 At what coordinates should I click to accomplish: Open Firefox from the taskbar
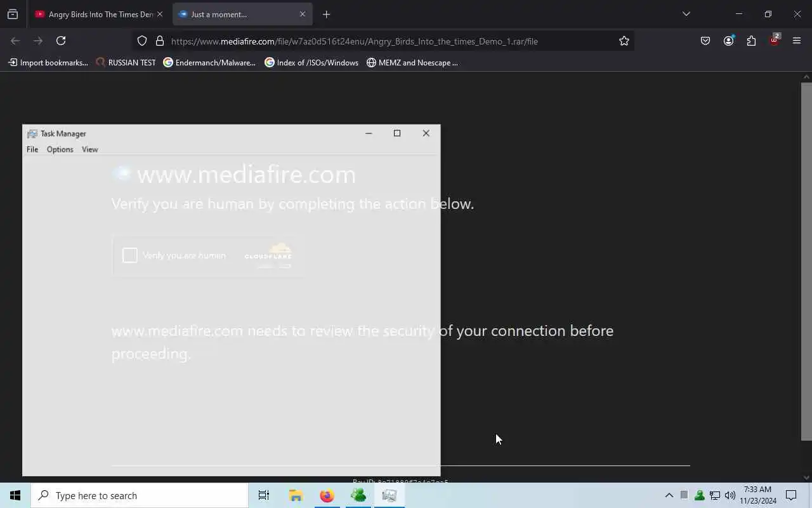point(327,495)
